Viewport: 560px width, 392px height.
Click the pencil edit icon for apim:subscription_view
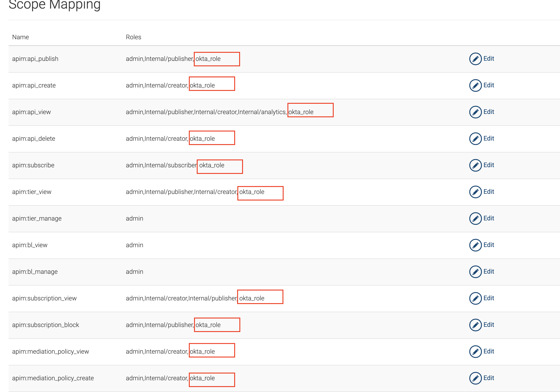point(475,298)
